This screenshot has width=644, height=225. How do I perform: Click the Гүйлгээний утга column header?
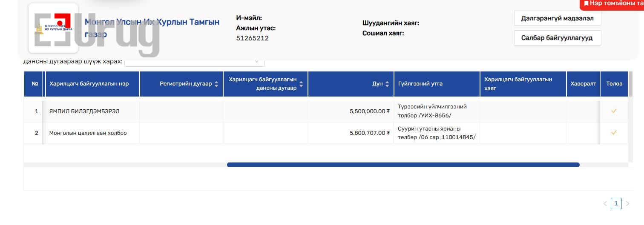[x=420, y=84]
